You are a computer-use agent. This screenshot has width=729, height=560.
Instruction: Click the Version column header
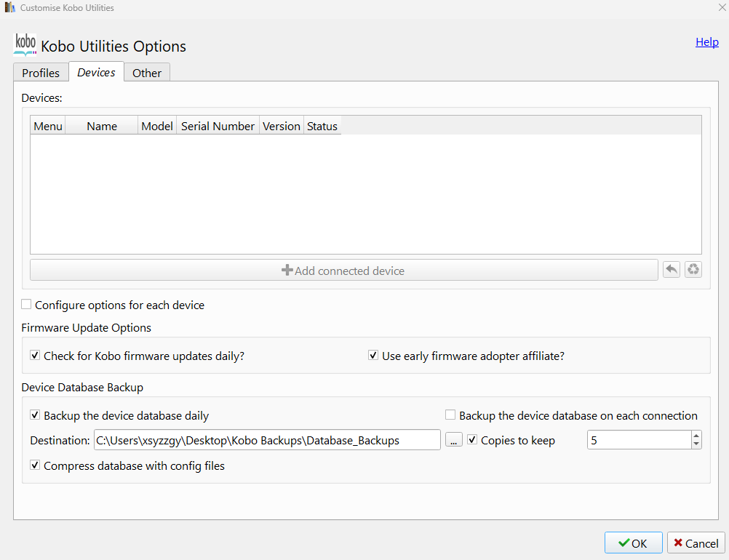282,126
